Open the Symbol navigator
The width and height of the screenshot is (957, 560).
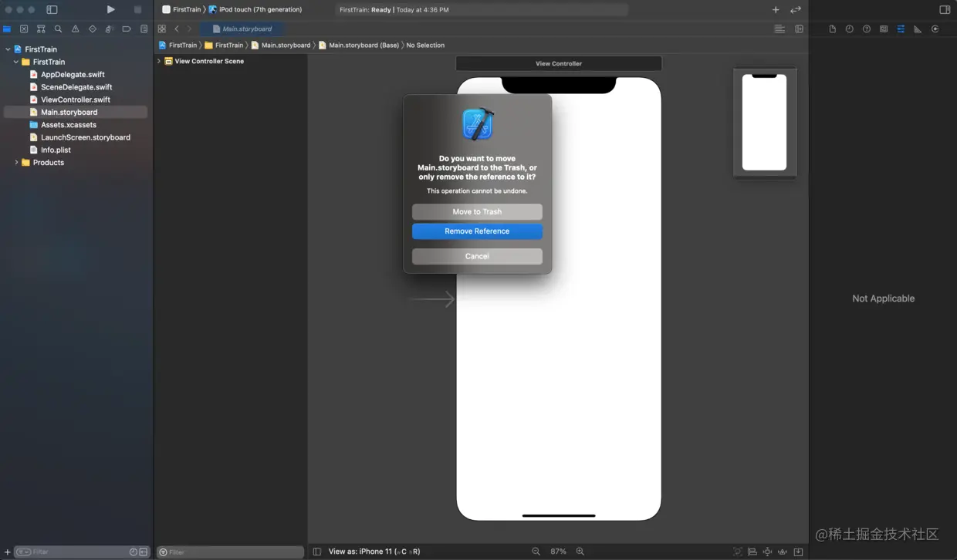click(x=41, y=29)
